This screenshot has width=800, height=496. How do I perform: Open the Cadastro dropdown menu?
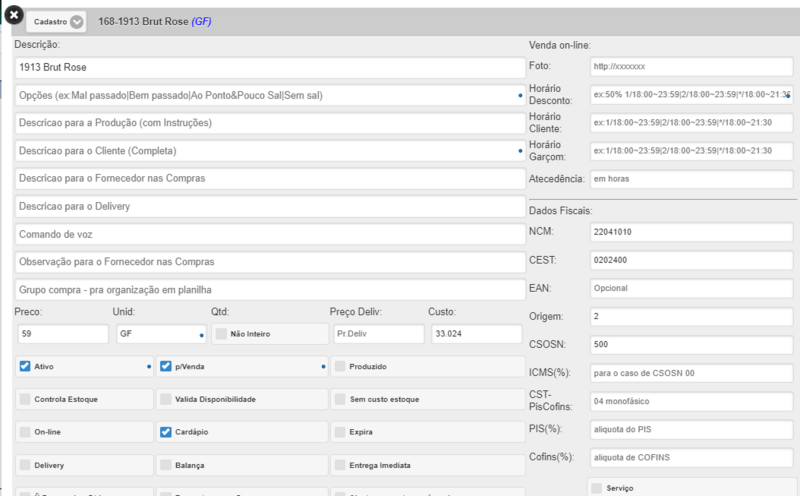56,21
